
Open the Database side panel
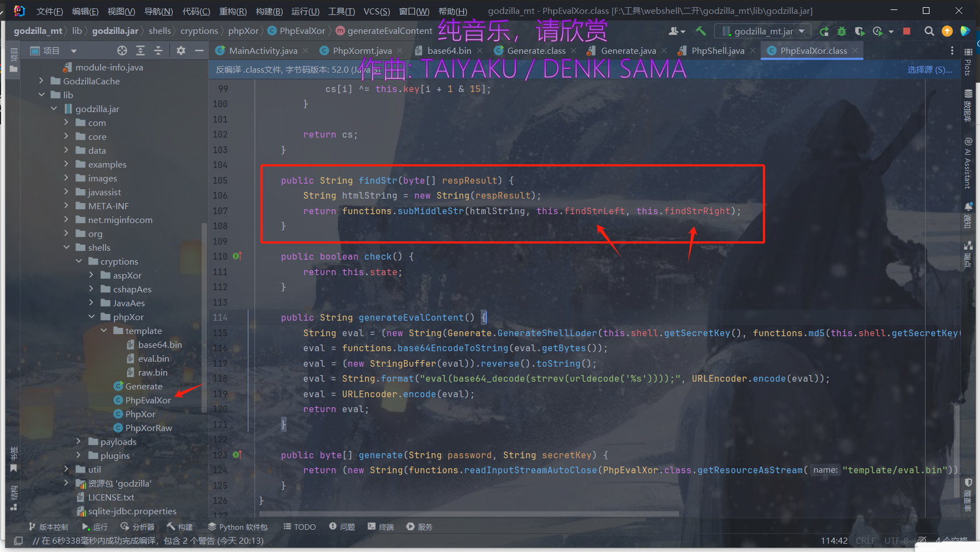point(968,105)
